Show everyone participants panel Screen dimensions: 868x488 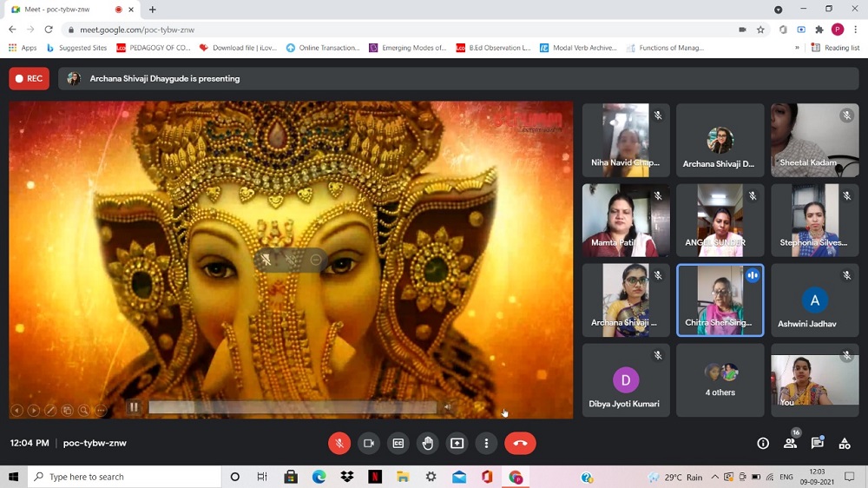790,443
